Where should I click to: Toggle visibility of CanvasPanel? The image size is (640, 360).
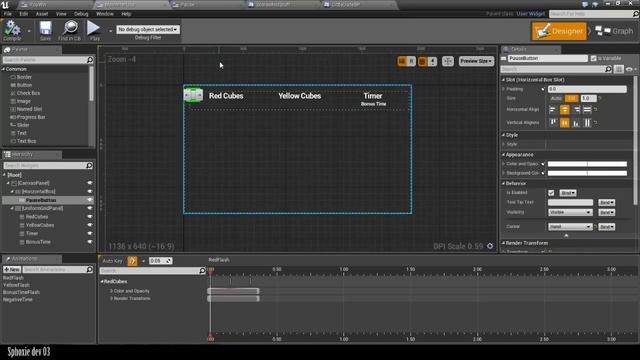[x=89, y=183]
